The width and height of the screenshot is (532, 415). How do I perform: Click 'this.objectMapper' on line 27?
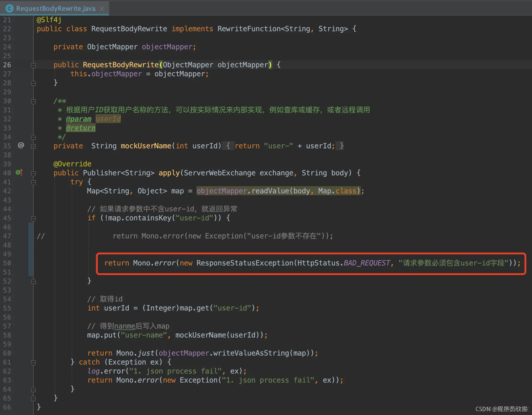coord(106,74)
